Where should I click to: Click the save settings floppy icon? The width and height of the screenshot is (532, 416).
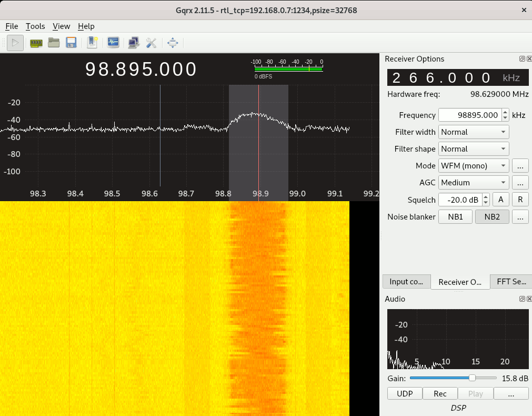click(71, 43)
